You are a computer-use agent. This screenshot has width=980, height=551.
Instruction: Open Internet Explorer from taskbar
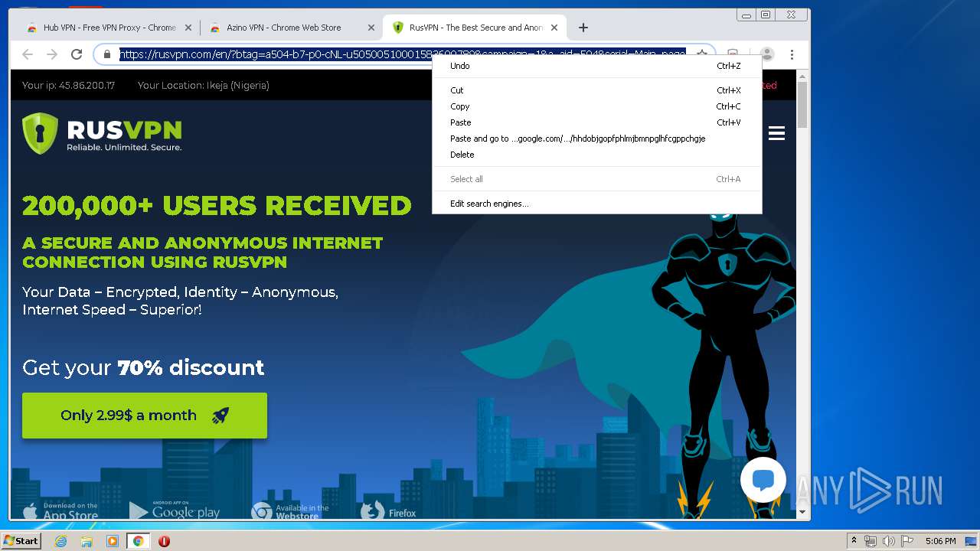click(61, 541)
